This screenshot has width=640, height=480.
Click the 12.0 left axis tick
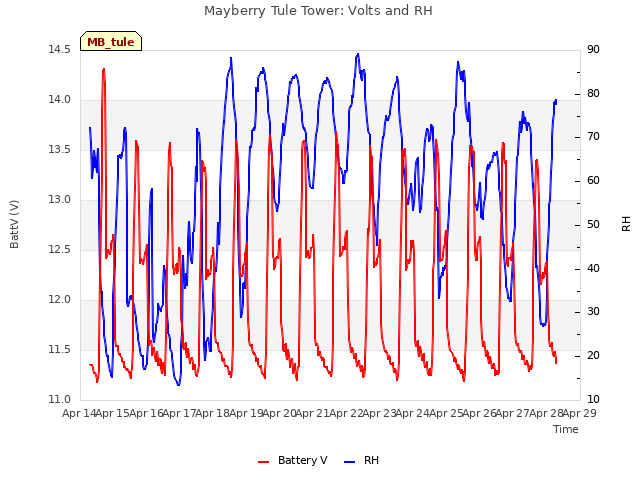[x=60, y=300]
